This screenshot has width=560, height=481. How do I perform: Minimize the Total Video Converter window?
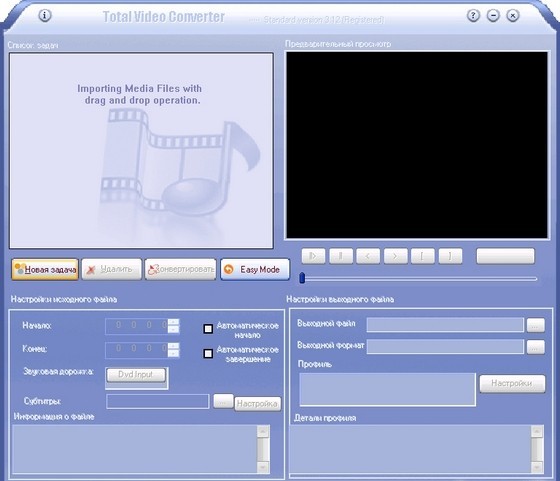point(493,15)
